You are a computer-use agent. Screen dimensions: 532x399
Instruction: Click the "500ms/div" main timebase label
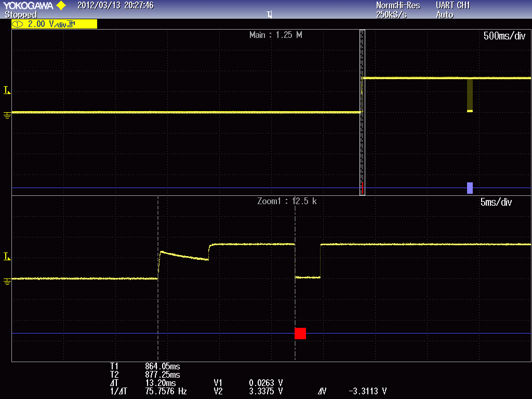(x=504, y=36)
